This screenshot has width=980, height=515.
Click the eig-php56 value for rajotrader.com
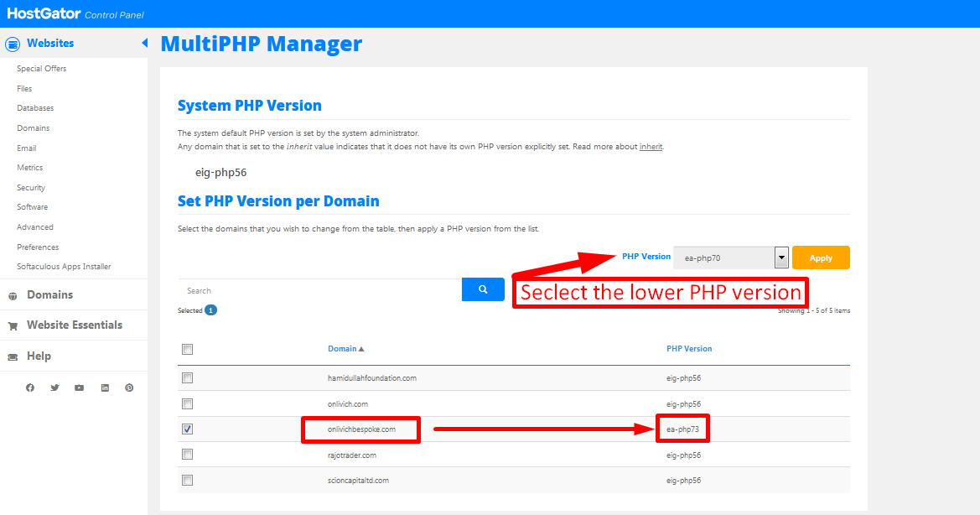point(684,455)
